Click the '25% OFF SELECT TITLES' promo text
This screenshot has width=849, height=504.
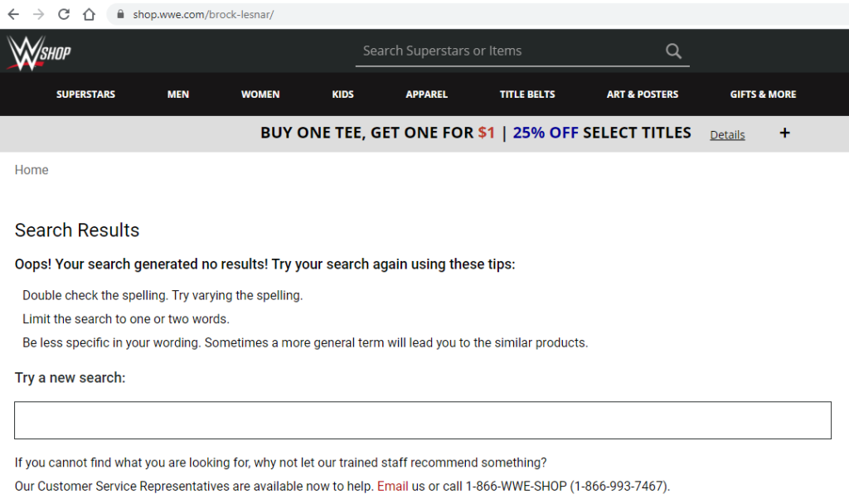[x=602, y=133]
